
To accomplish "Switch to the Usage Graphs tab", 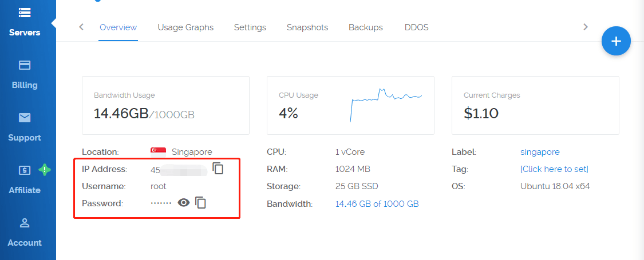I will pos(185,27).
